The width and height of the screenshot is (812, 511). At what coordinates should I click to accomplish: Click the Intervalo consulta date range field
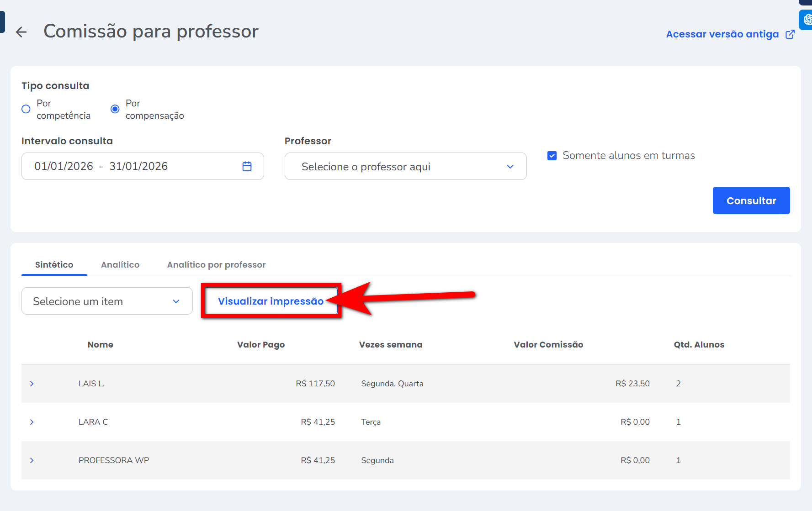tap(133, 166)
